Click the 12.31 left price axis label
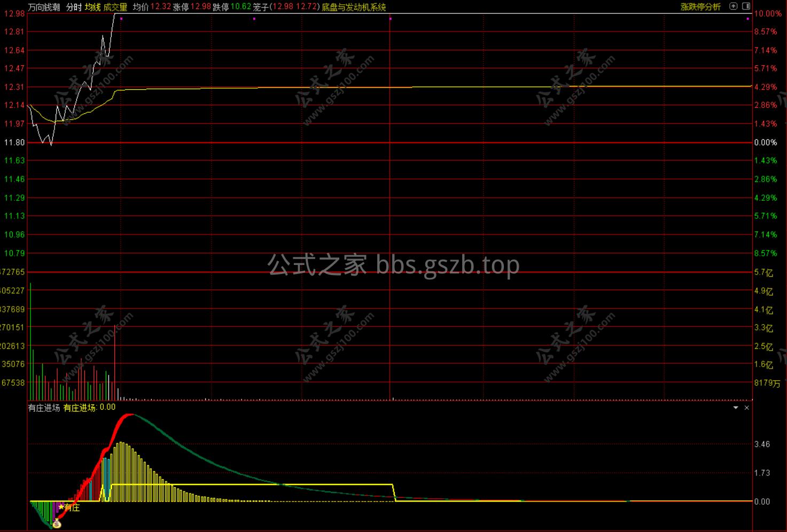The image size is (787, 532). click(14, 87)
